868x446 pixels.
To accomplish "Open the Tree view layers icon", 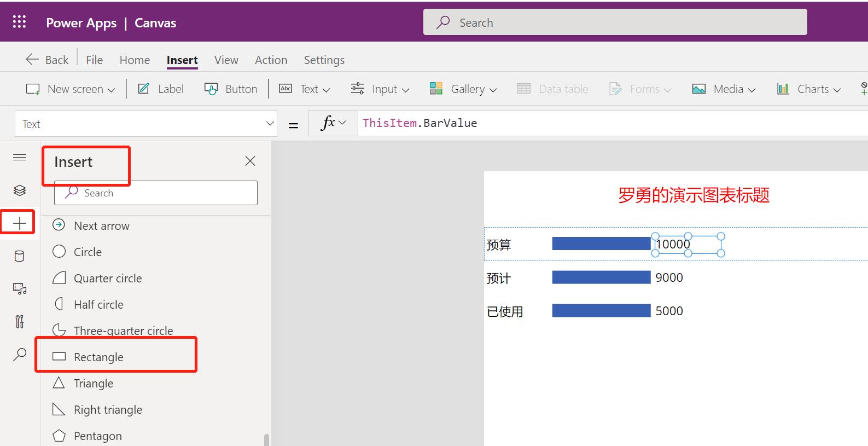I will (20, 190).
